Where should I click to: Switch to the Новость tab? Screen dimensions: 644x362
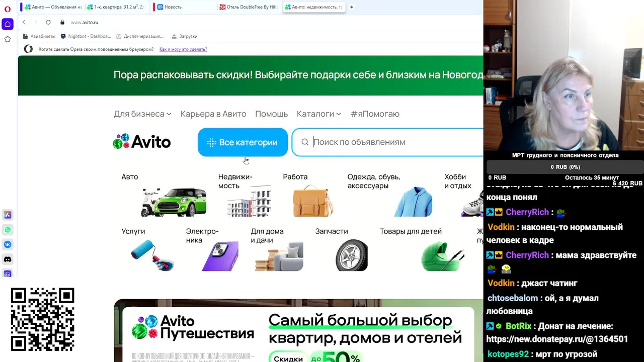point(184,7)
